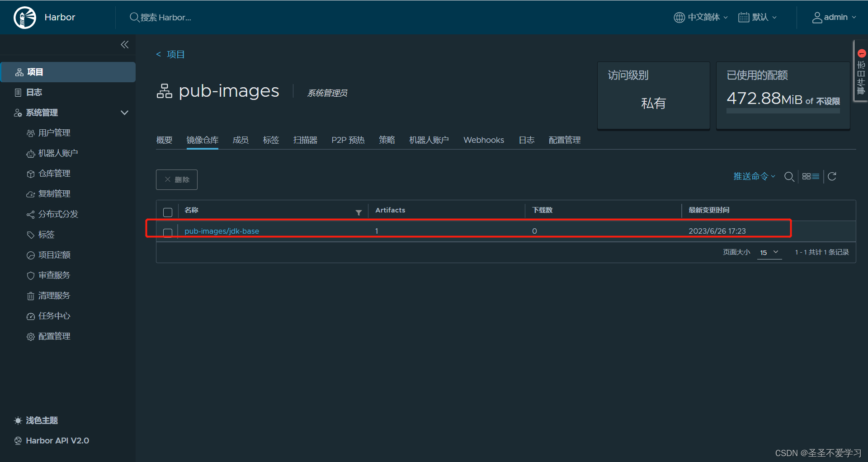Click the 472.88MiB quota value
Image resolution: width=868 pixels, height=462 pixels.
coord(764,98)
